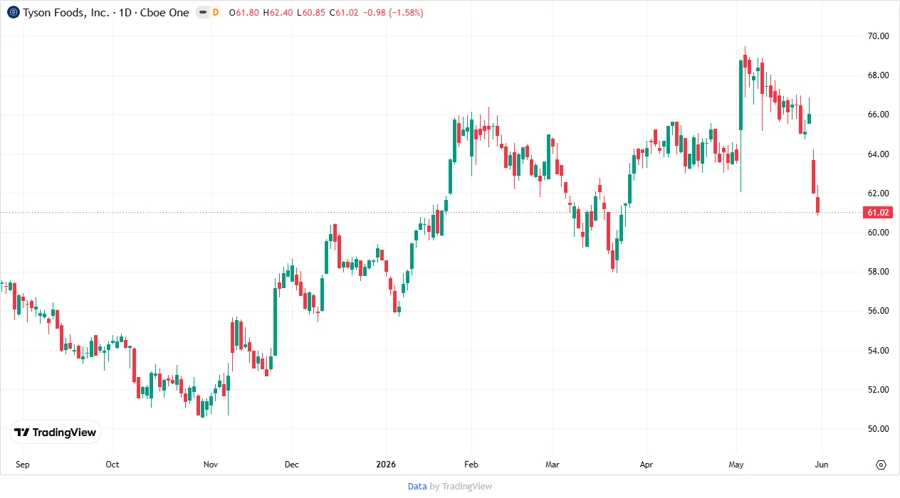Click the 62.00 price axis label
The image size is (900, 498).
(878, 193)
